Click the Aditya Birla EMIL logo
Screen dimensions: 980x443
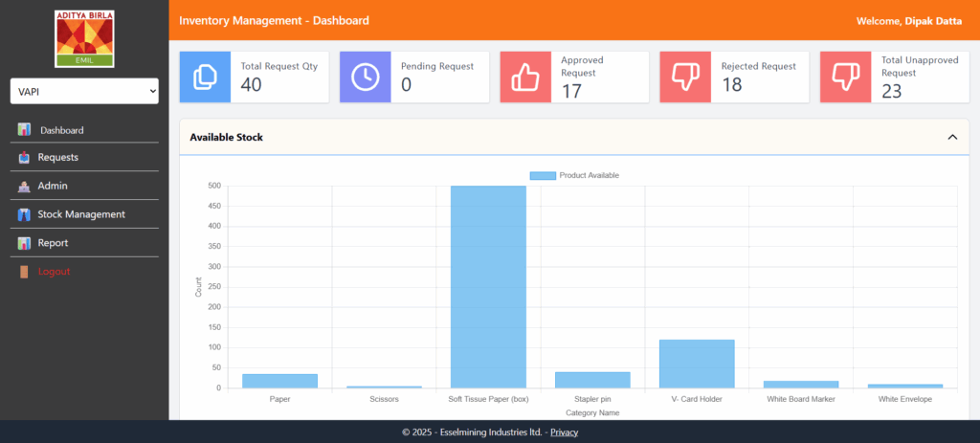tap(84, 39)
